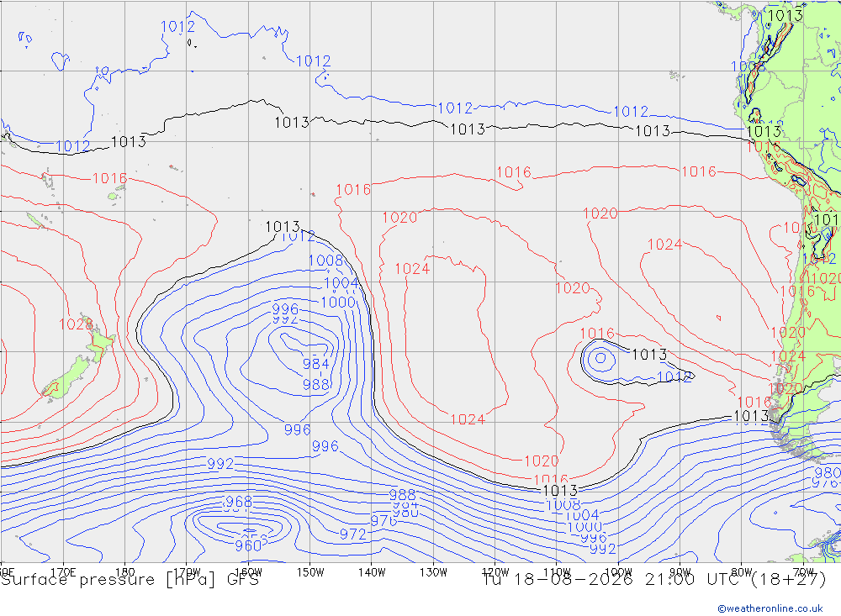Click the 960 low pressure center label
841x616 pixels.
(x=248, y=545)
